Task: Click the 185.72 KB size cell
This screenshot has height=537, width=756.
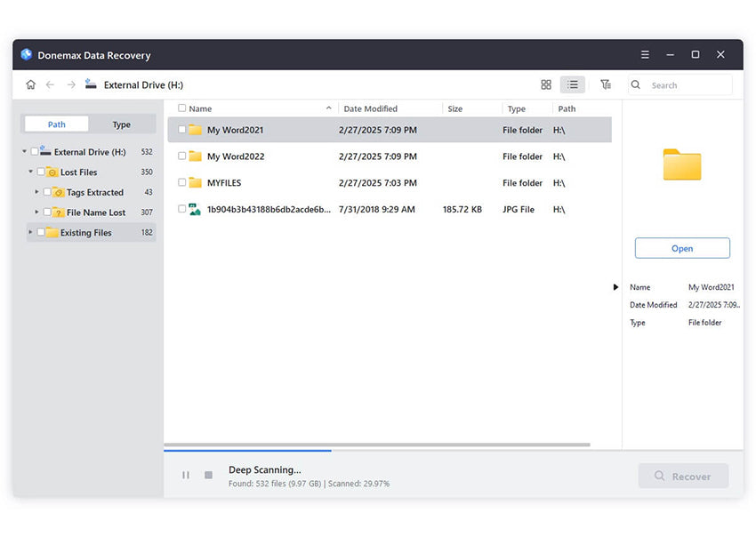Action: (x=462, y=209)
